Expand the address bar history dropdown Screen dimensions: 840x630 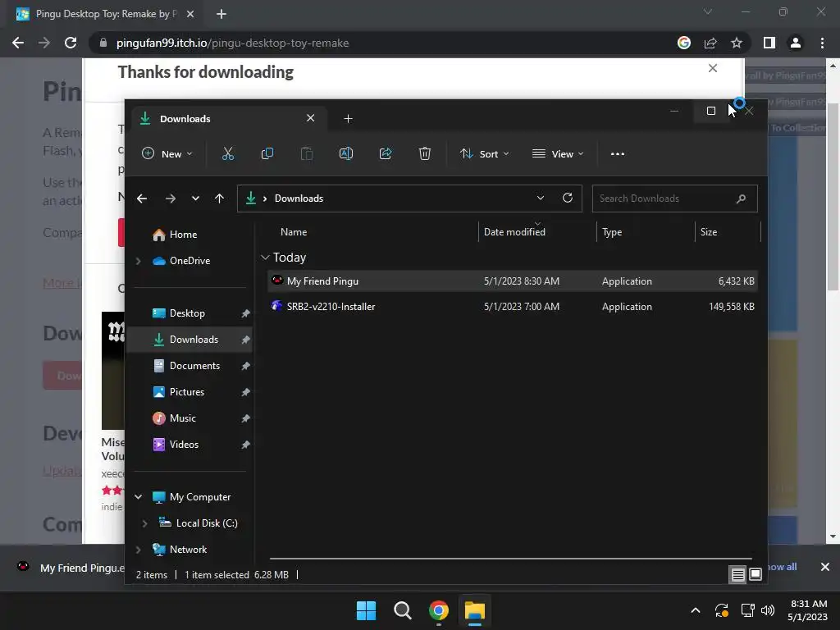click(541, 199)
